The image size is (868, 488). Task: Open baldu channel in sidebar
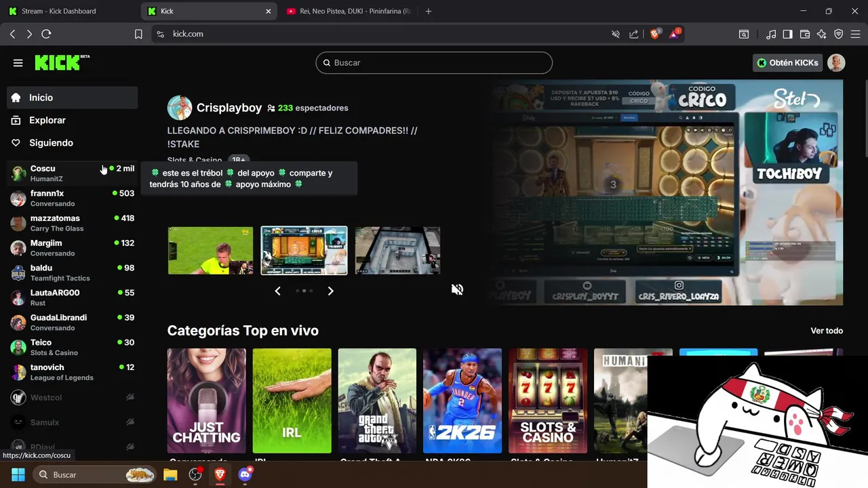[x=72, y=272]
